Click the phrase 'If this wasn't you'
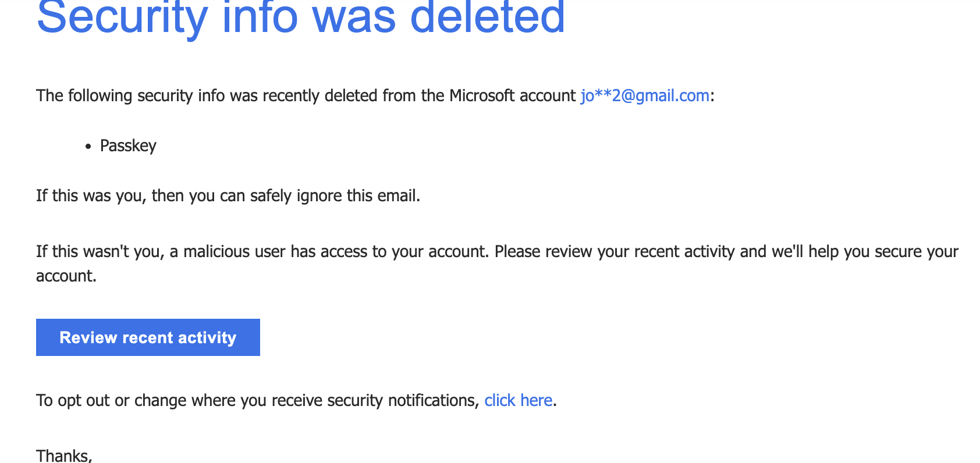The image size is (980, 463). tap(100, 251)
